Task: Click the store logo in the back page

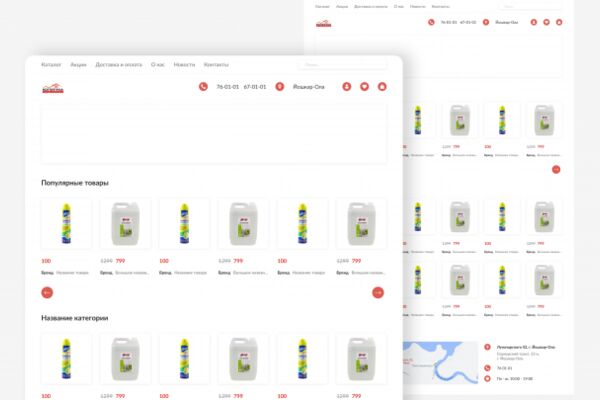Action: (x=323, y=24)
